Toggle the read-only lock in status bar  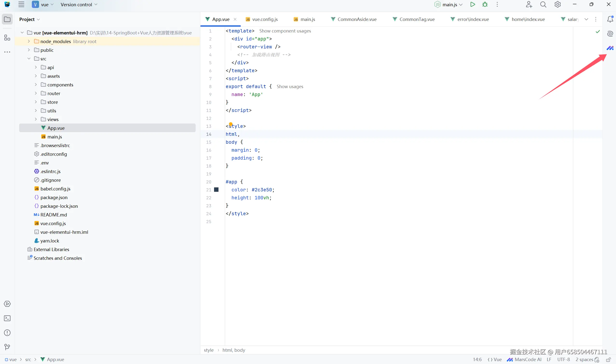608,360
